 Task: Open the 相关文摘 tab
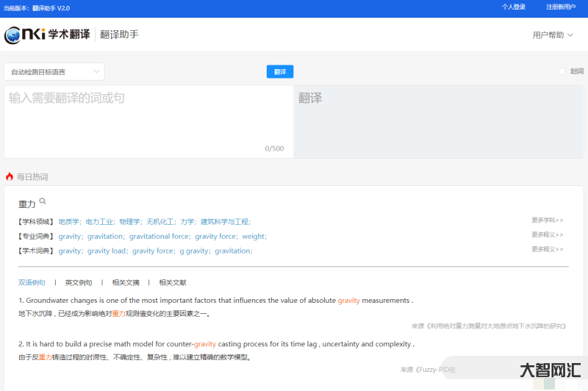[126, 282]
